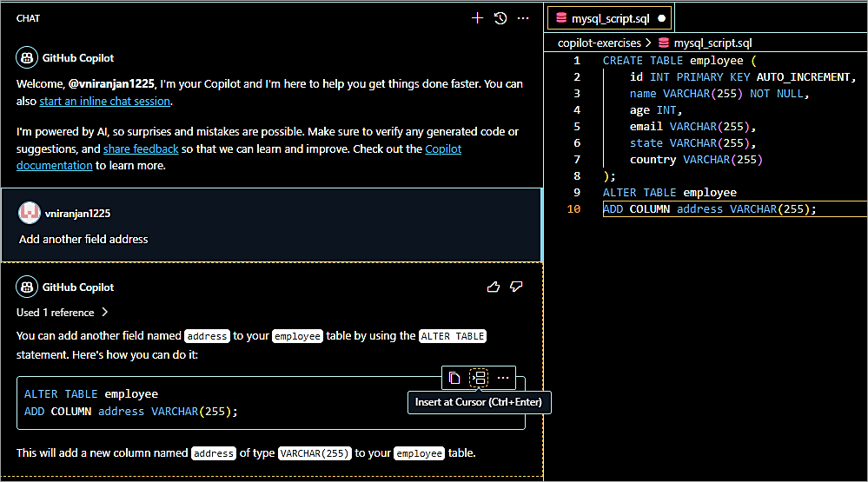Screen dimensions: 868x482
Task: Click line number 10 in editor gutter
Action: pyautogui.click(x=573, y=209)
